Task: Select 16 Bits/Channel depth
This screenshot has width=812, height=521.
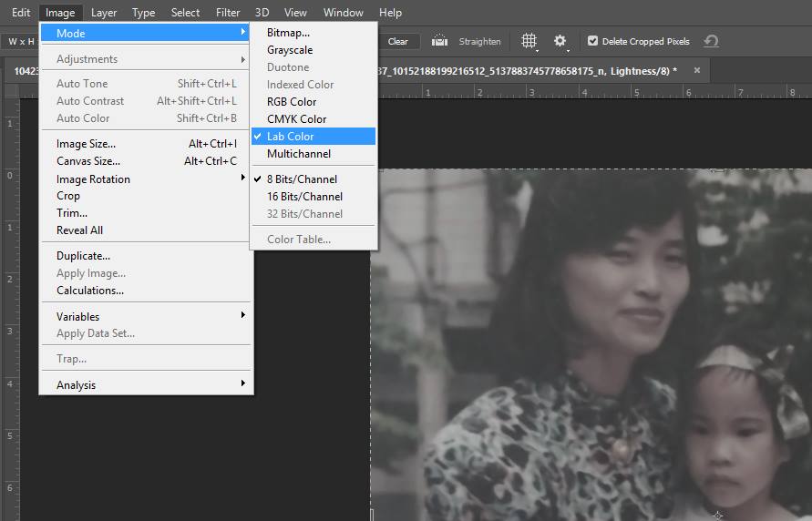Action: click(304, 197)
